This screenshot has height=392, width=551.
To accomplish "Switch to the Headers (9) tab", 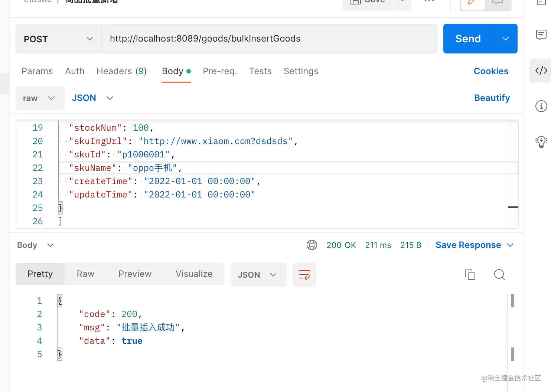I will pyautogui.click(x=121, y=71).
